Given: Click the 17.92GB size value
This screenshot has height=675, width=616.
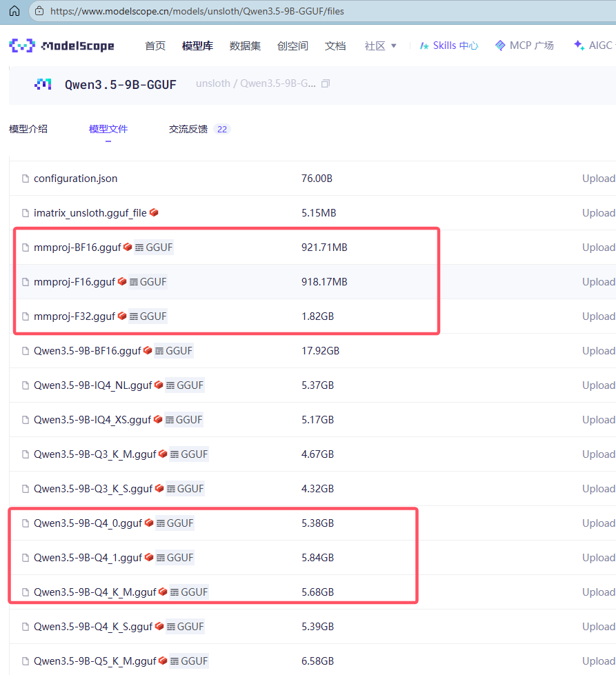Looking at the screenshot, I should [320, 350].
